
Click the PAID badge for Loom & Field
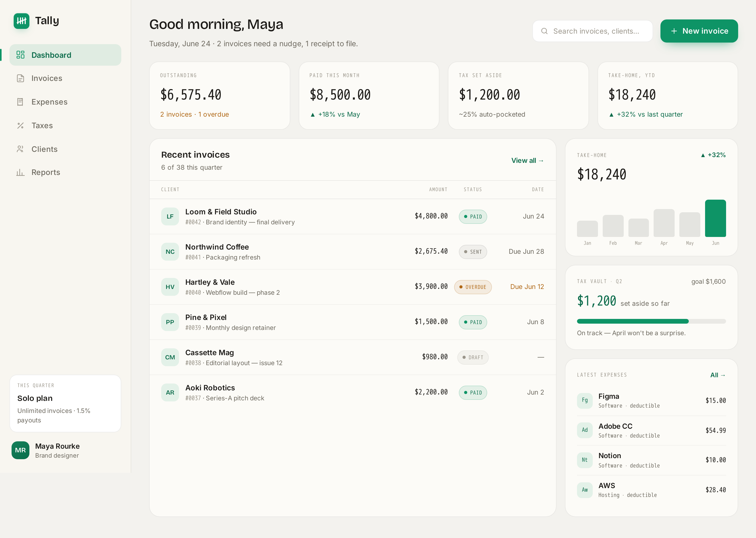[473, 217]
